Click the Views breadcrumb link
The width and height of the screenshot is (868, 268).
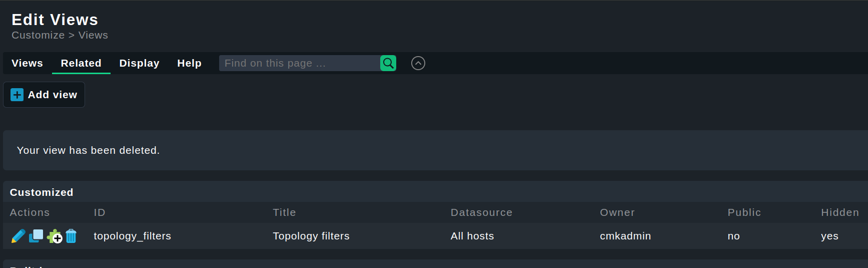(93, 35)
